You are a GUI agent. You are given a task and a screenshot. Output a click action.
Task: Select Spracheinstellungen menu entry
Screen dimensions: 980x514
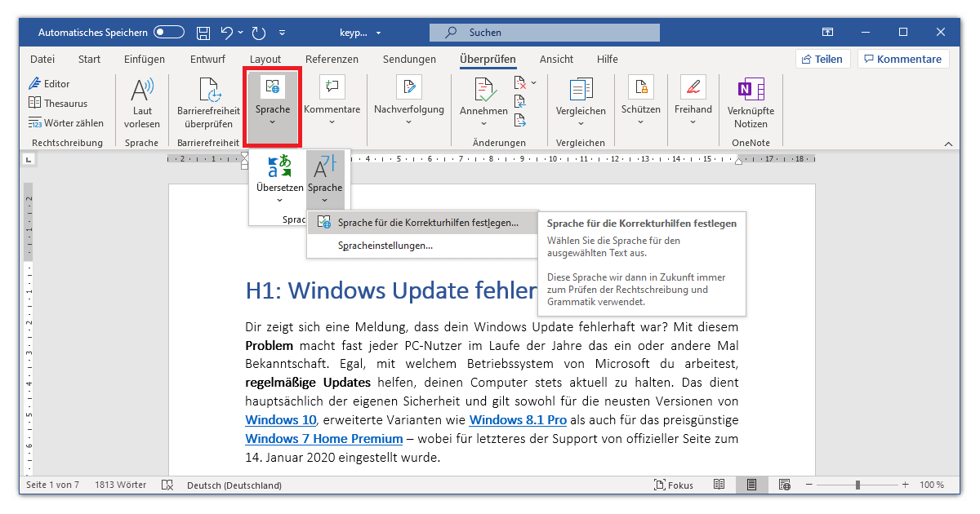423,245
